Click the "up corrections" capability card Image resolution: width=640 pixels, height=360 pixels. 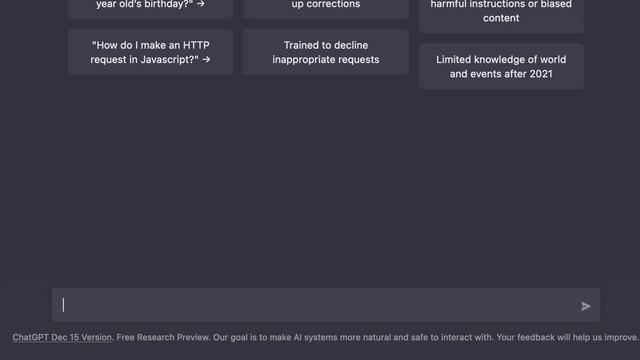tap(326, 9)
